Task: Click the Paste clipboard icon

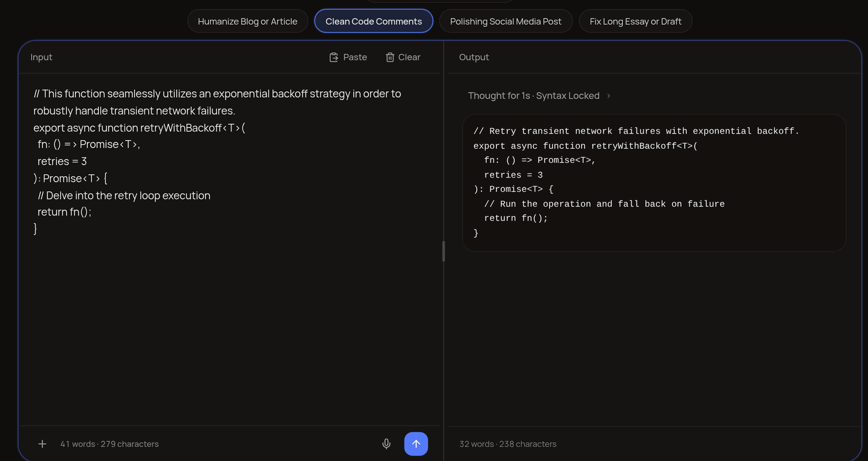Action: pos(334,57)
